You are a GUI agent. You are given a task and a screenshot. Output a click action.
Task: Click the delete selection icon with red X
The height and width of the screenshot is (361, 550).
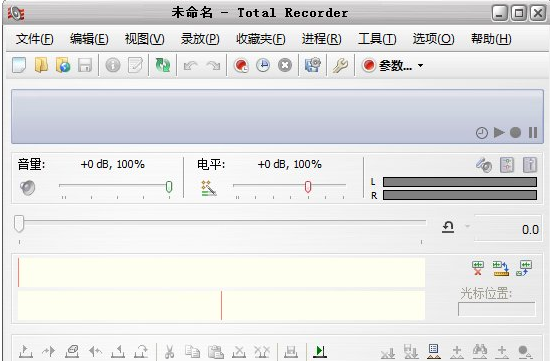pyautogui.click(x=478, y=268)
